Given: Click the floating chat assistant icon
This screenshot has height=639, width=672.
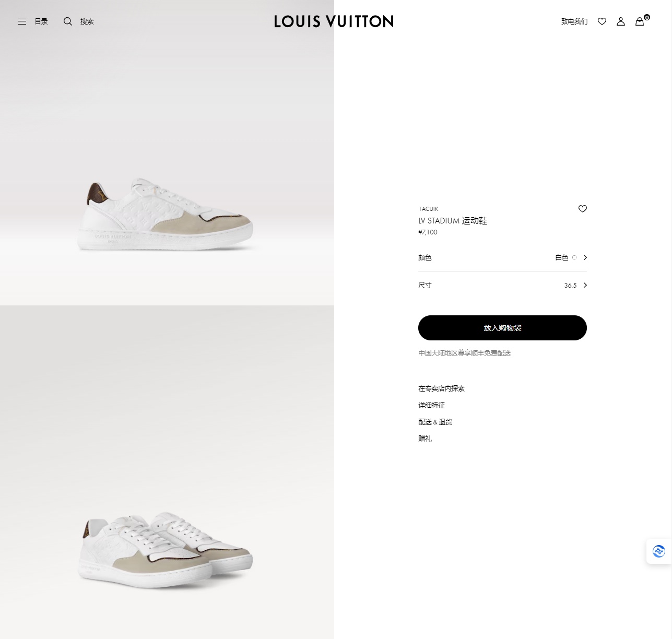Looking at the screenshot, I should point(659,551).
